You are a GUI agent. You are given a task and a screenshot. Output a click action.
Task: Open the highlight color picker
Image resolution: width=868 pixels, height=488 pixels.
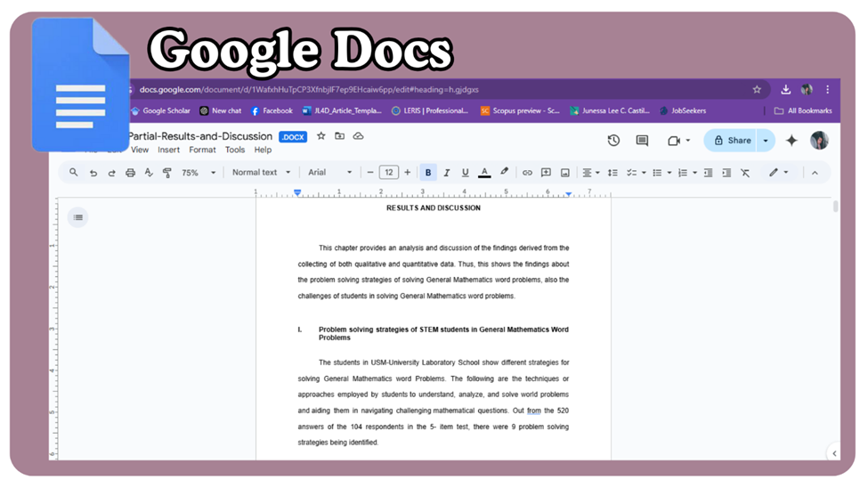504,172
